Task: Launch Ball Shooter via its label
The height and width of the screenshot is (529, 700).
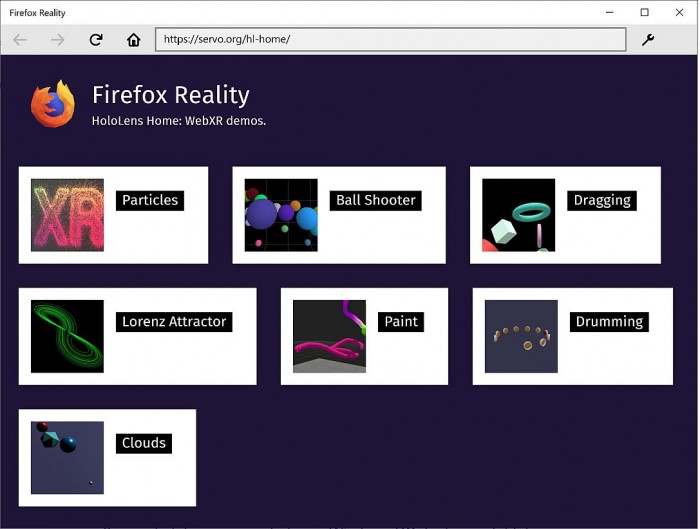Action: pyautogui.click(x=375, y=200)
